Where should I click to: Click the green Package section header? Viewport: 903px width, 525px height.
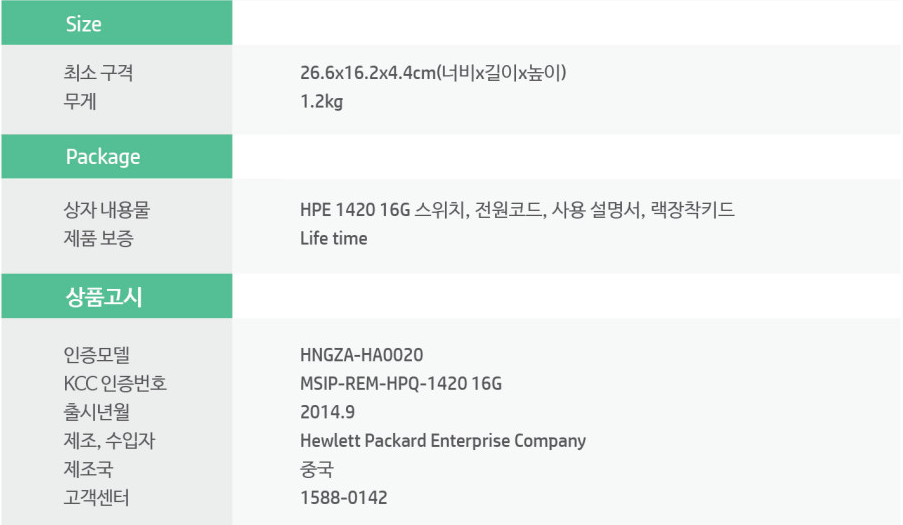coord(117,157)
